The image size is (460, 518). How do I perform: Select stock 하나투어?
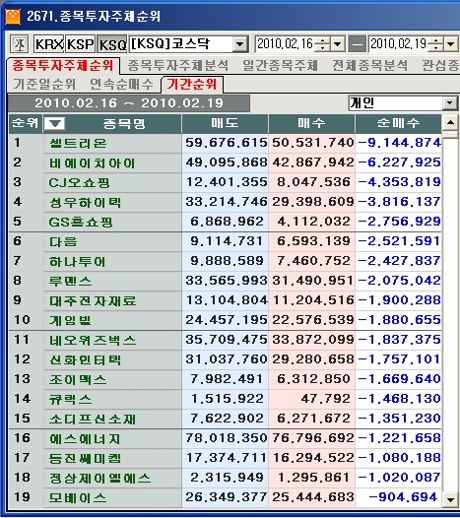(77, 261)
